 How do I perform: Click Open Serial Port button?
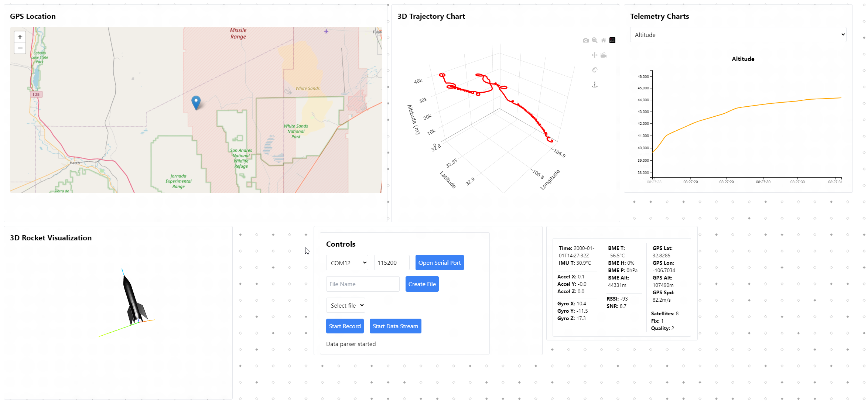tap(440, 263)
